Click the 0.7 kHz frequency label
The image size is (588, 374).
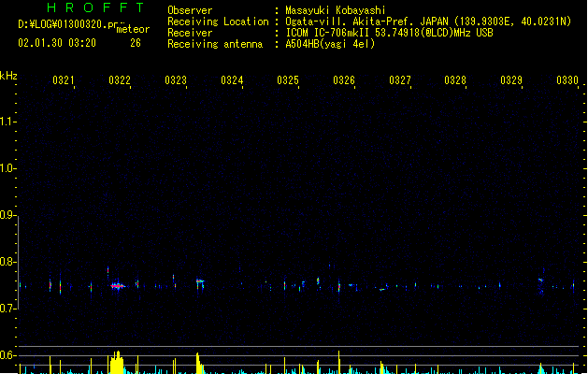click(x=7, y=309)
